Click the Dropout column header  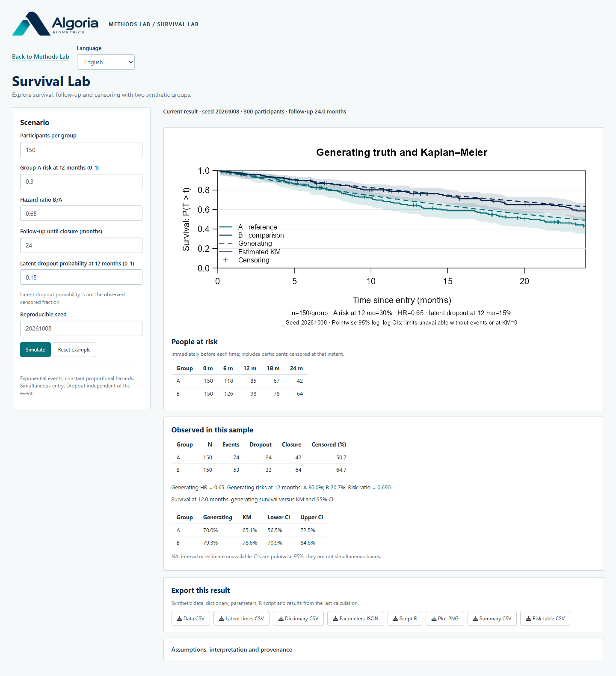pyautogui.click(x=261, y=445)
